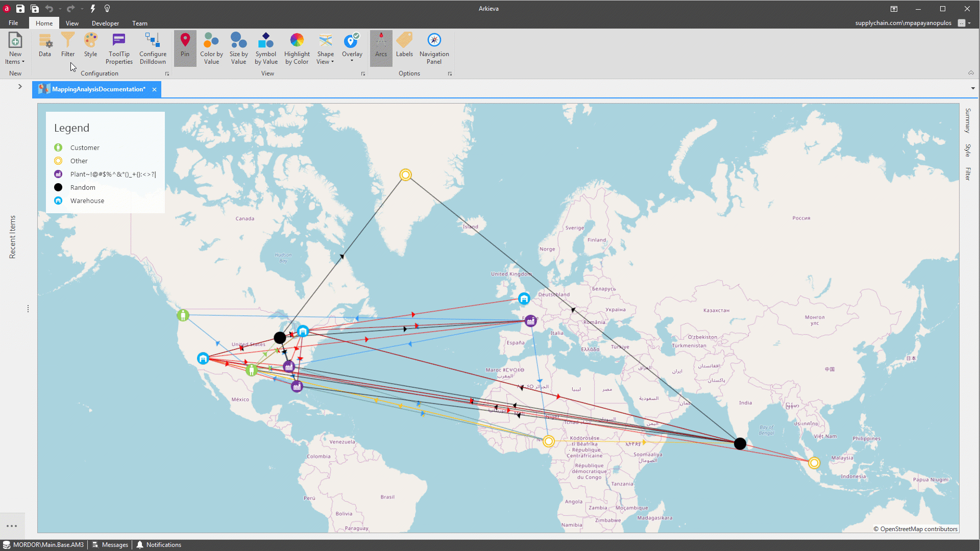Open the Overlay dropdown
980x551 pixels.
click(x=352, y=48)
